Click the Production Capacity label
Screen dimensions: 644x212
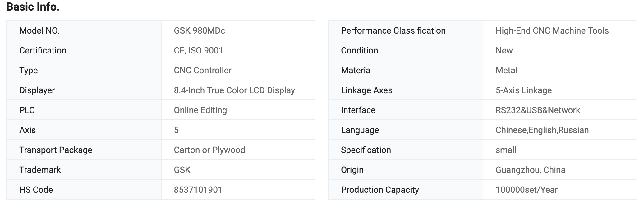pos(379,190)
